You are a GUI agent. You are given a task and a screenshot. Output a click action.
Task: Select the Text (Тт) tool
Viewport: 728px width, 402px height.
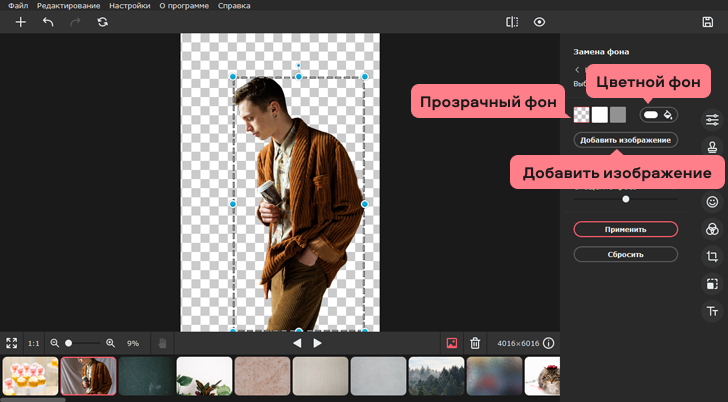pos(712,311)
